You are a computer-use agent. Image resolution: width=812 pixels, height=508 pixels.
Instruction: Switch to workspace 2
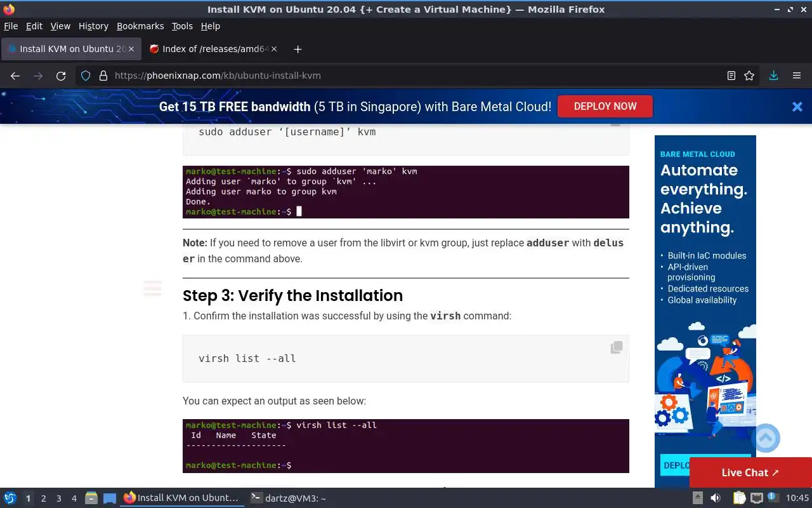coord(43,498)
